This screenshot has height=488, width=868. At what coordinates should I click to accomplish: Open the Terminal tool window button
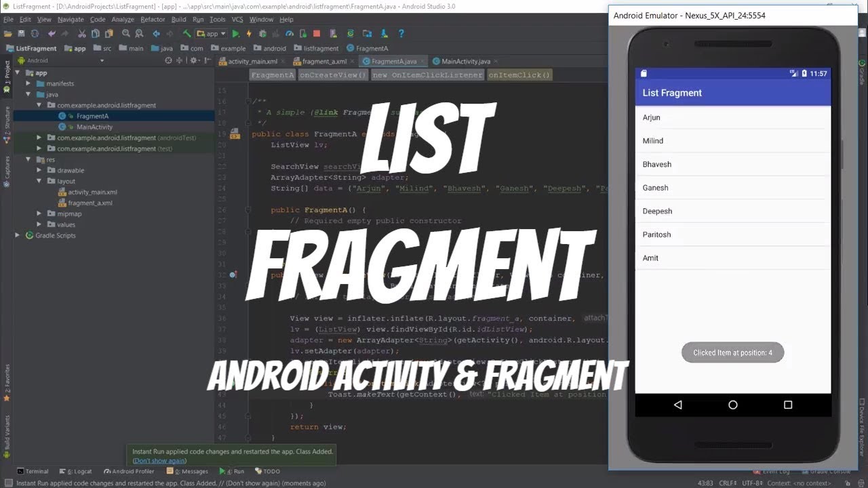point(33,471)
